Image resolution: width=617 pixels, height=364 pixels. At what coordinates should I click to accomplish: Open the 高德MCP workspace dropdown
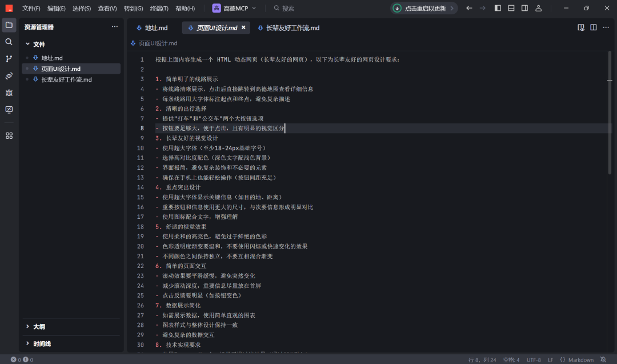click(x=235, y=8)
